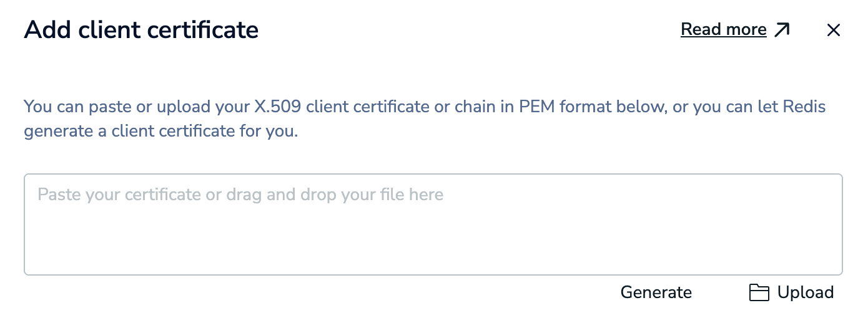Screen dimensions: 868x318
Task: Click the "Paste your certificate" placeholder text
Action: [x=119, y=195]
